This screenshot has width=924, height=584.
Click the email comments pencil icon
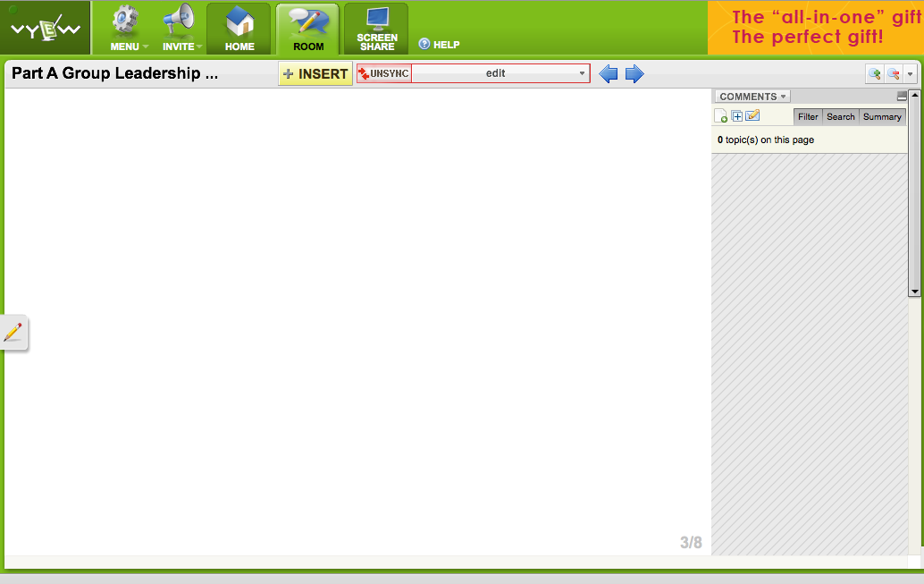[x=752, y=115]
